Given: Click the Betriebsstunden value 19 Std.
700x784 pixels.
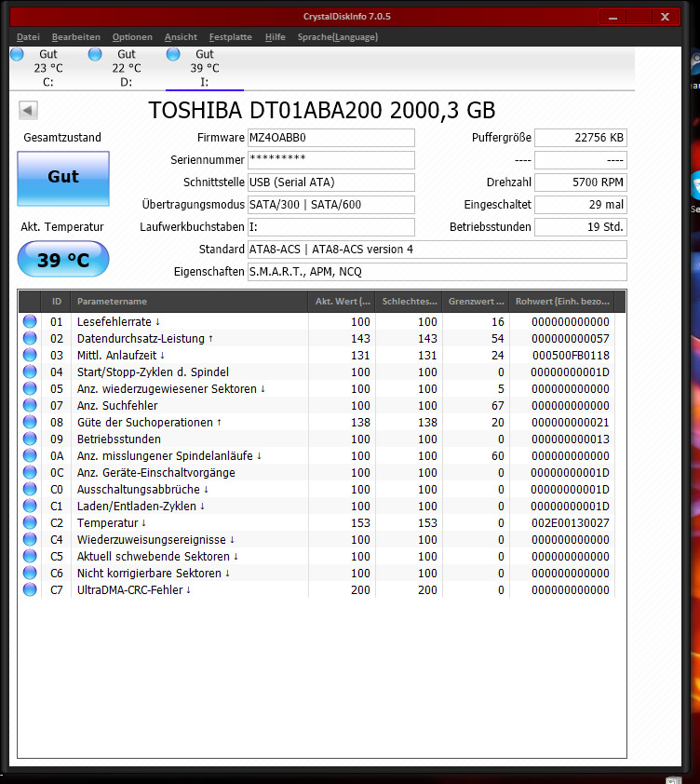Looking at the screenshot, I should pos(581,227).
